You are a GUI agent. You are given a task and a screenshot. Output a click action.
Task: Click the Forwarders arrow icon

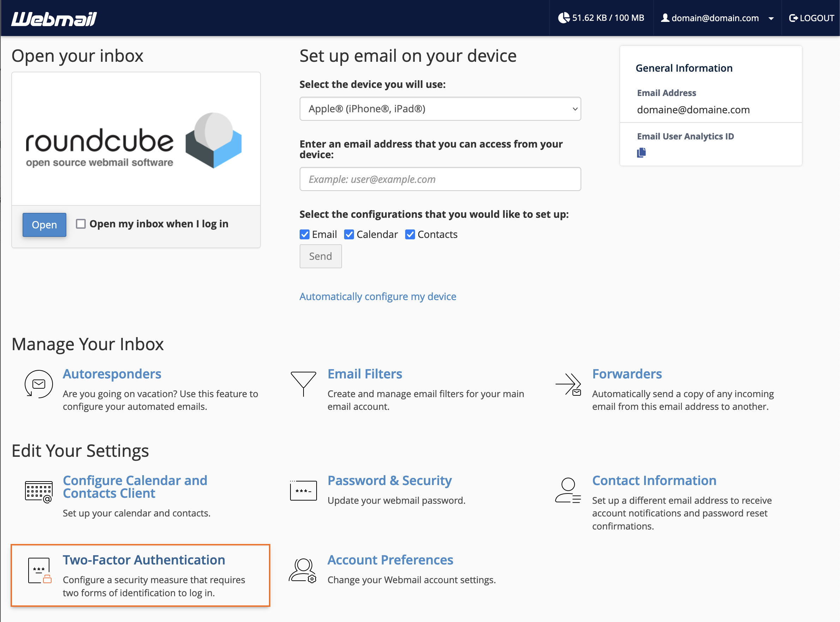(x=568, y=384)
